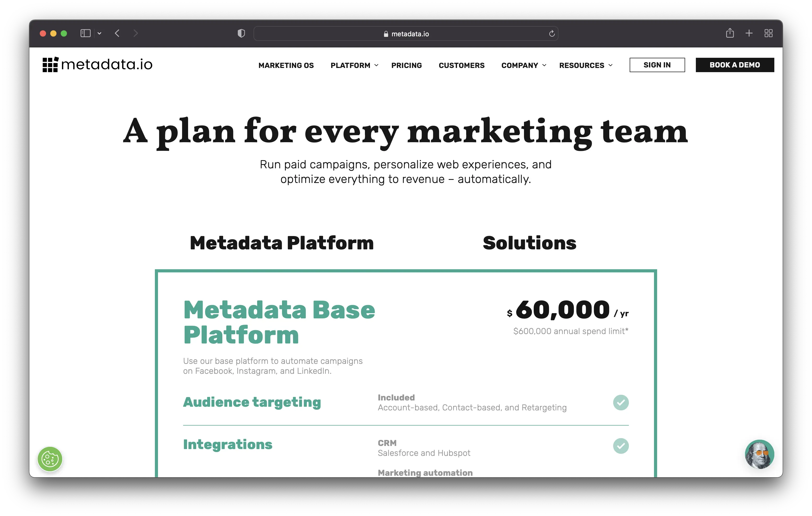Reload the page with the refresh icon
The height and width of the screenshot is (516, 812).
[552, 34]
